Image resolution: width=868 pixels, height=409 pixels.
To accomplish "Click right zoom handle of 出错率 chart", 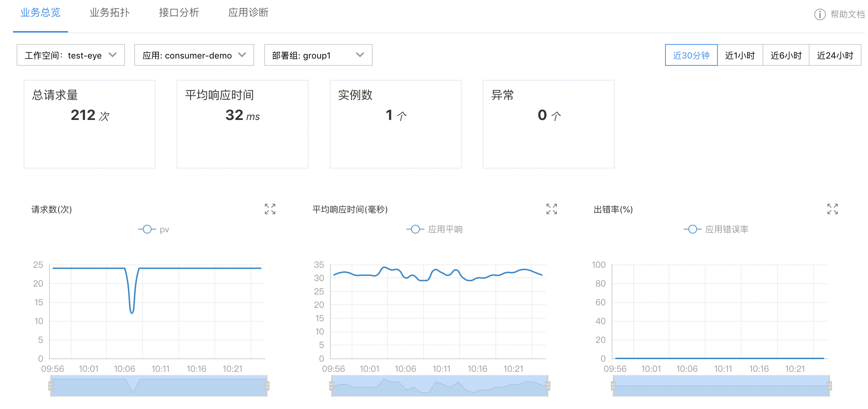I will (829, 386).
